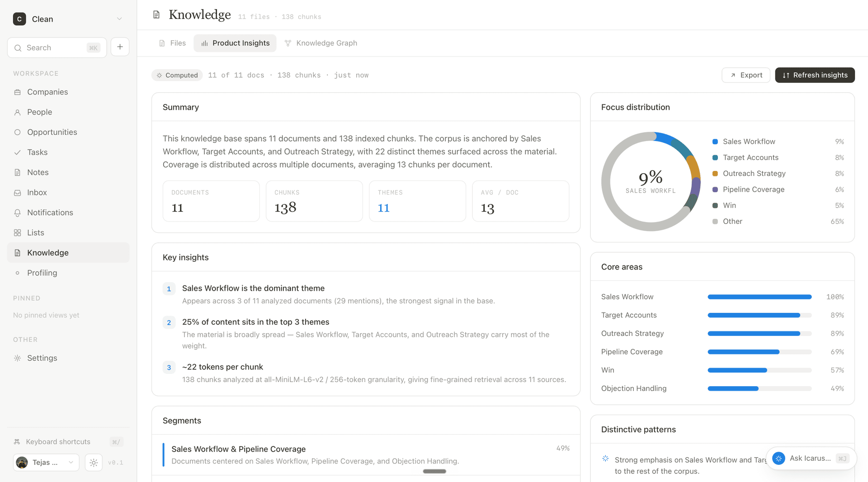Click Refresh insights button
Viewport: 868px width, 482px height.
click(x=815, y=75)
